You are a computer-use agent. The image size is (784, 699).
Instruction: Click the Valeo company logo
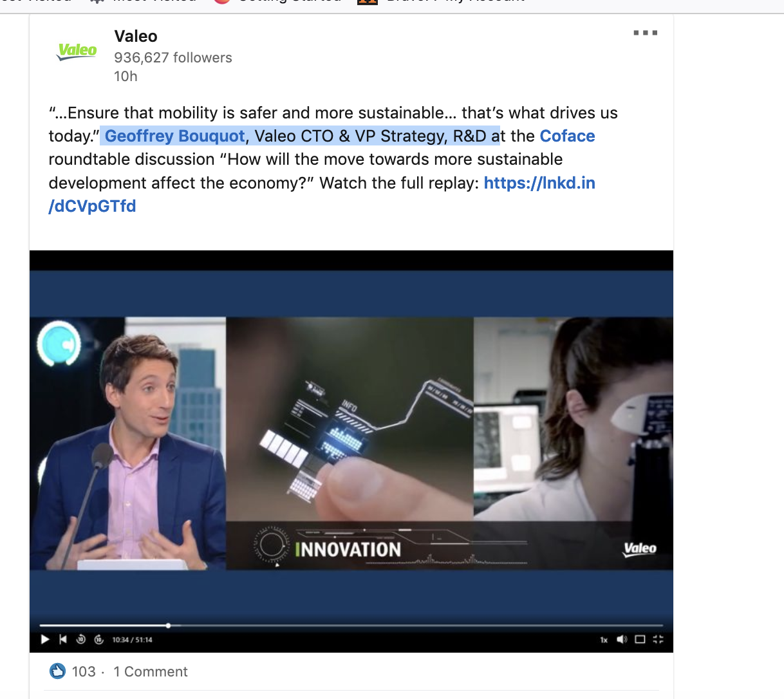click(77, 51)
